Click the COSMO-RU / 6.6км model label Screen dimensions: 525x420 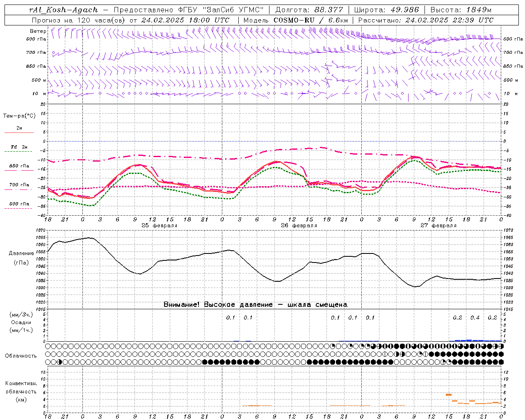tap(310, 20)
